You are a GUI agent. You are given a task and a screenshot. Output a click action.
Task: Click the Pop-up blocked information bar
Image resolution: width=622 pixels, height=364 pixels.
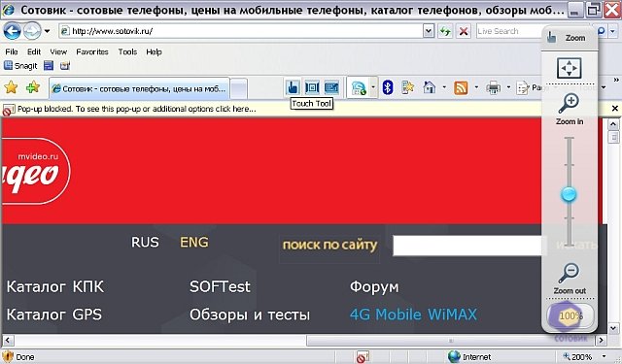pos(305,109)
